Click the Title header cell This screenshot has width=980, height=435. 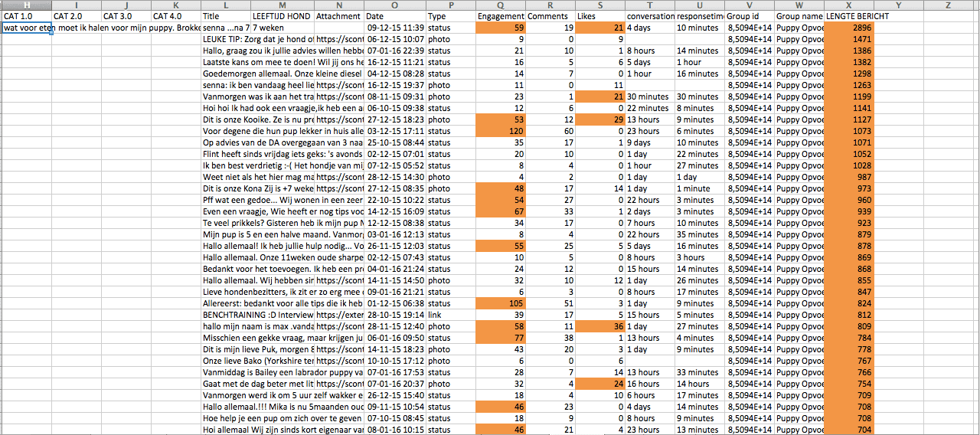pos(225,16)
